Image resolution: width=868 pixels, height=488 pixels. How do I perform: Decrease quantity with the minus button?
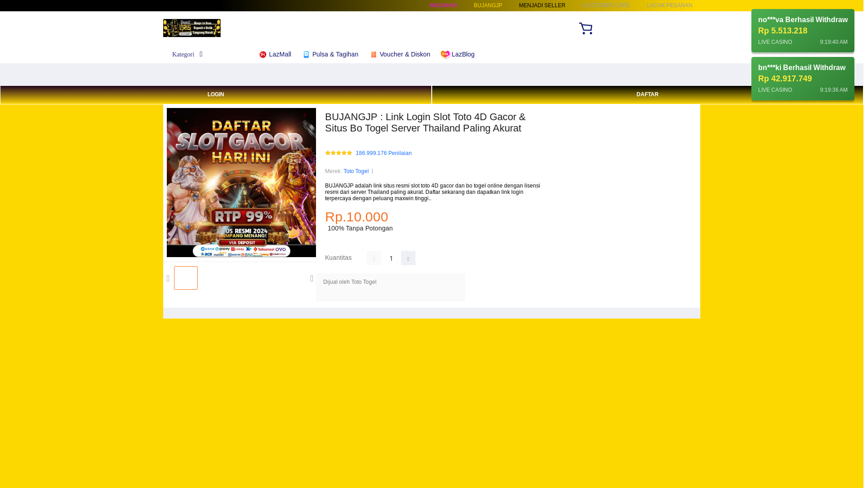click(374, 258)
